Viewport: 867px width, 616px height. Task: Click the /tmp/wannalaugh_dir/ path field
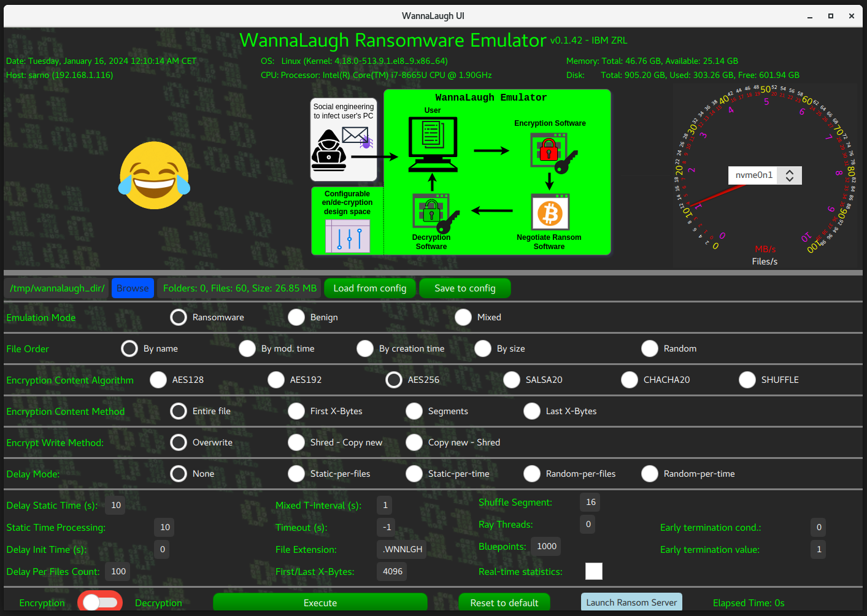click(57, 288)
